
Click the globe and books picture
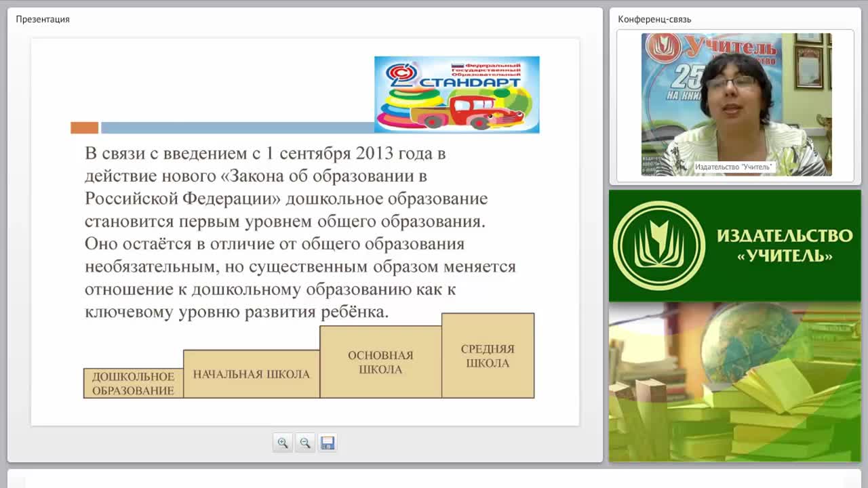click(734, 382)
